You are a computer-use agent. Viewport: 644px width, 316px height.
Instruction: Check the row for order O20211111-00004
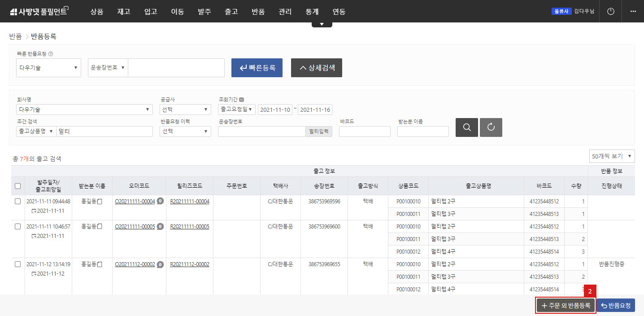tap(17, 202)
